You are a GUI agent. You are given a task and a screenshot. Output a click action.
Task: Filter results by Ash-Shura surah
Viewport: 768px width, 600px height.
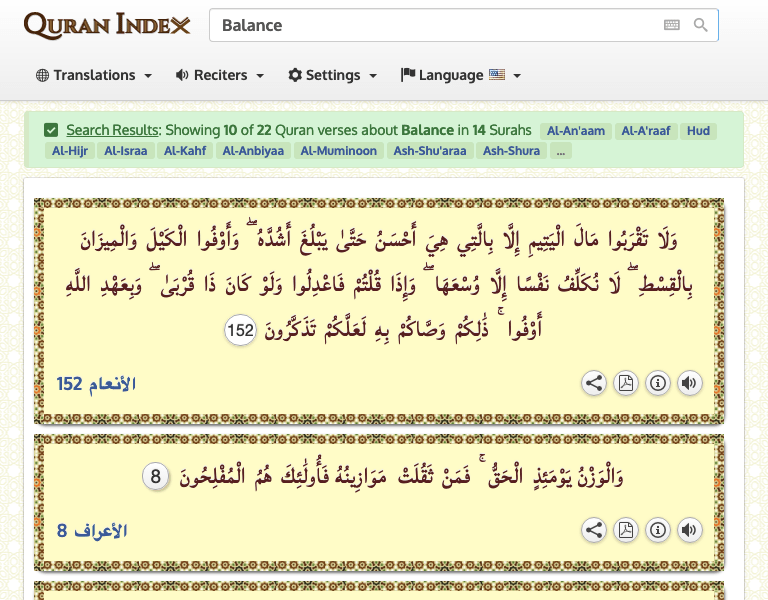pos(511,151)
